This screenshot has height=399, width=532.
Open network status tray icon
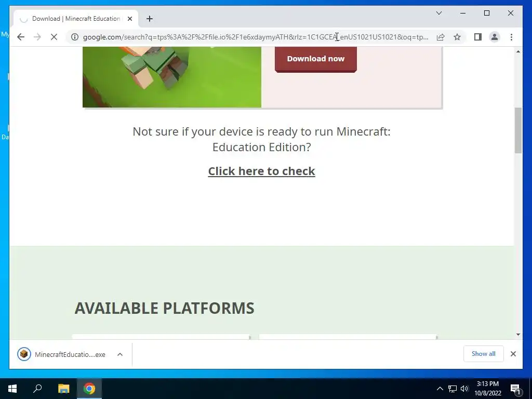click(453, 389)
